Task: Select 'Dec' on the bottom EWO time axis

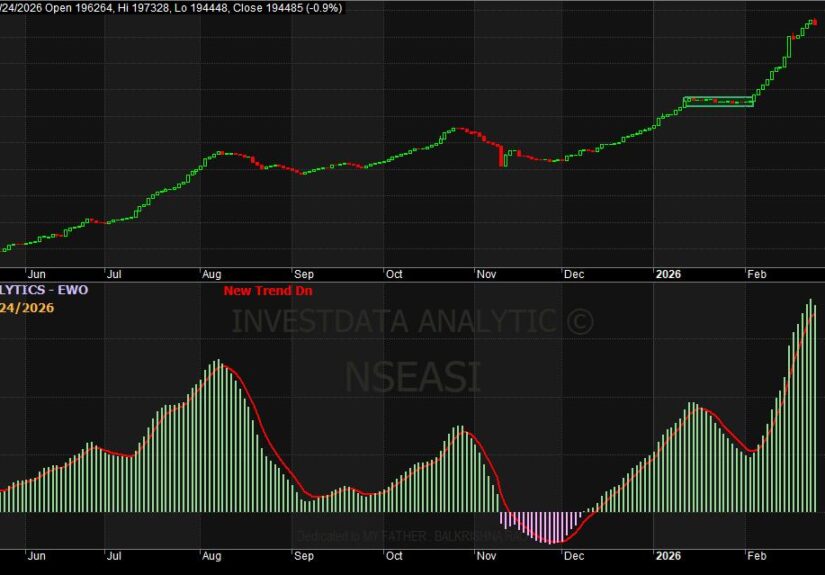Action: tap(575, 555)
